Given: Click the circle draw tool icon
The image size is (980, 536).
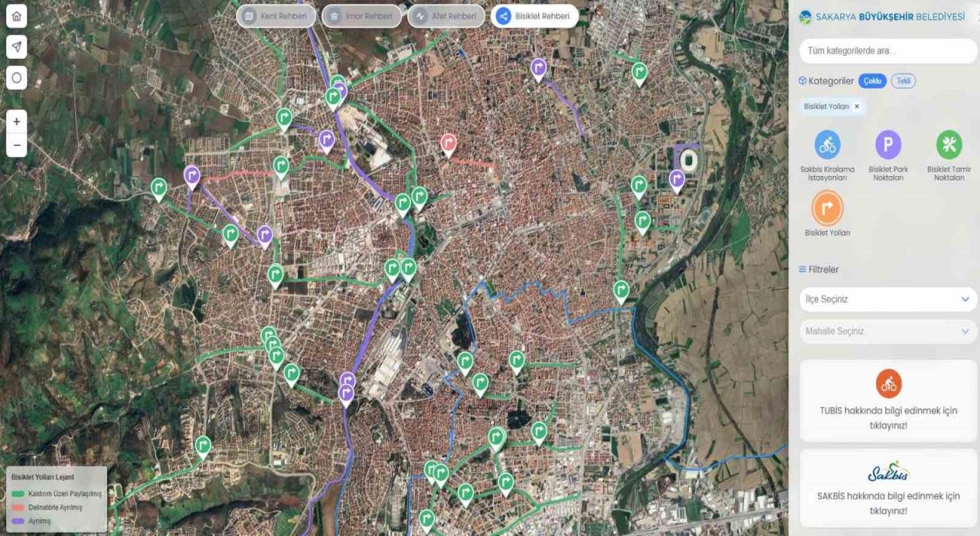Looking at the screenshot, I should (x=17, y=77).
